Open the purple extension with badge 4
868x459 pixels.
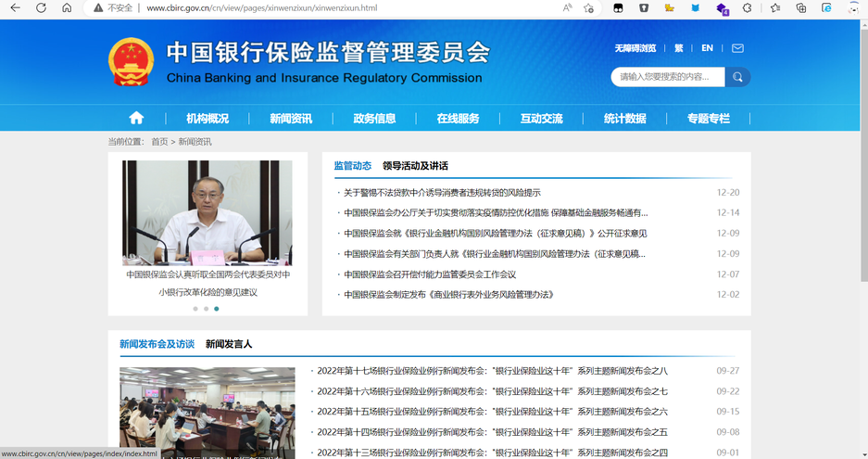coord(722,8)
